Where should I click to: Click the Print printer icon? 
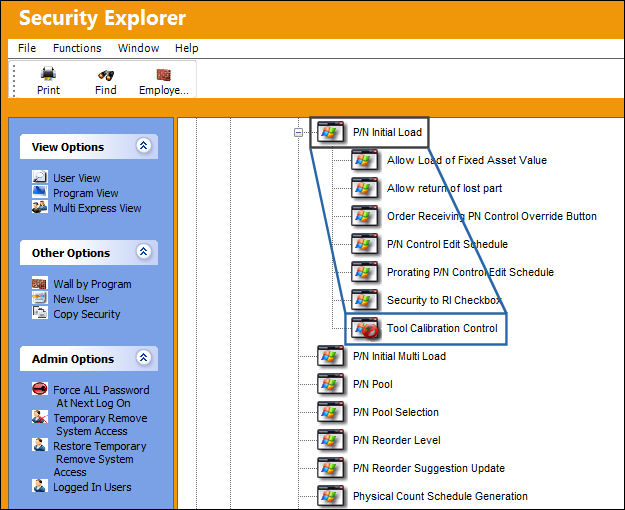[48, 74]
